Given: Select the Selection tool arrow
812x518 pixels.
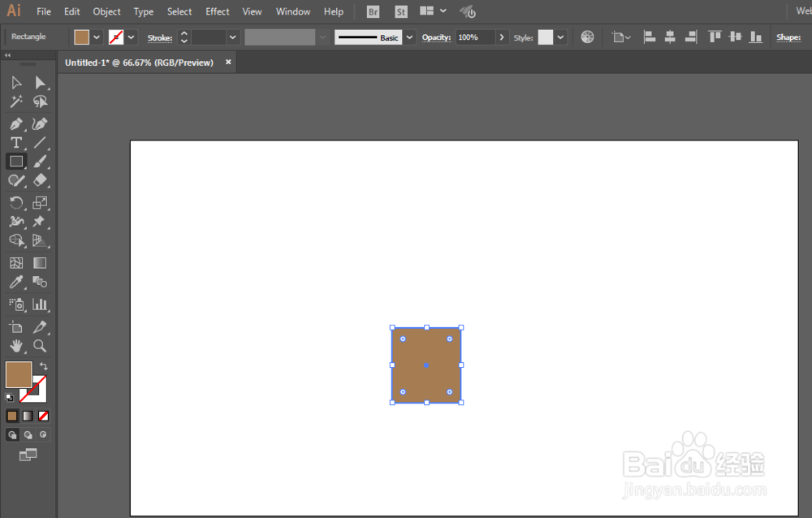Looking at the screenshot, I should (16, 83).
